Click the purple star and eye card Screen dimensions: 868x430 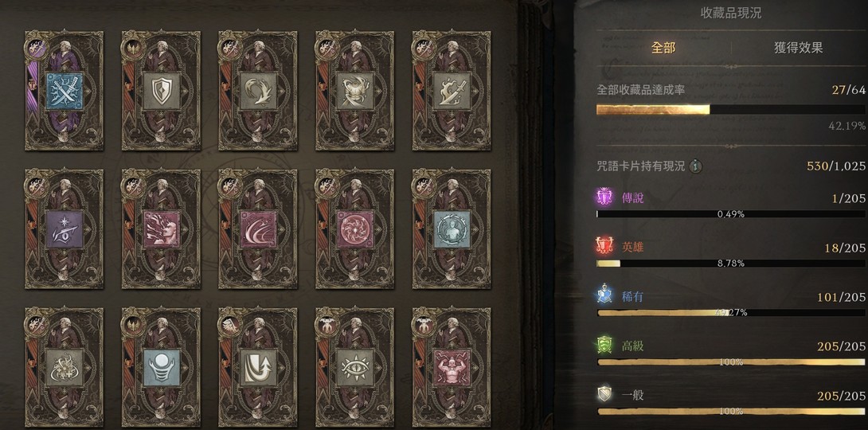point(65,229)
